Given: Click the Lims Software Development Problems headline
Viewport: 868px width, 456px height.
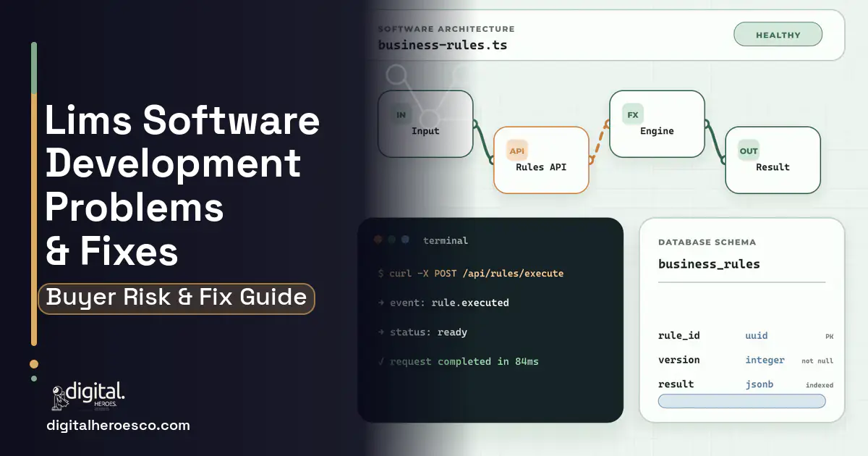Looking at the screenshot, I should click(x=182, y=186).
